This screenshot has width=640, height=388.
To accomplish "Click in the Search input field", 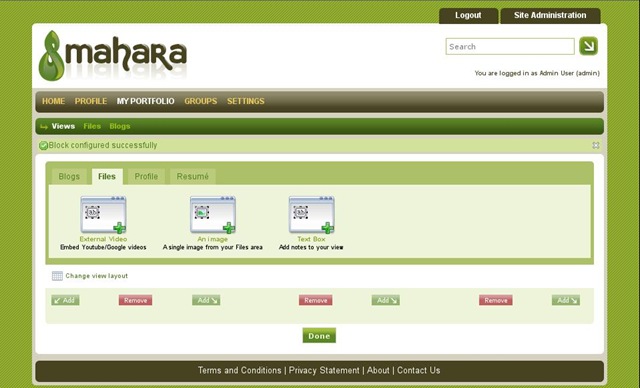I will coord(510,47).
